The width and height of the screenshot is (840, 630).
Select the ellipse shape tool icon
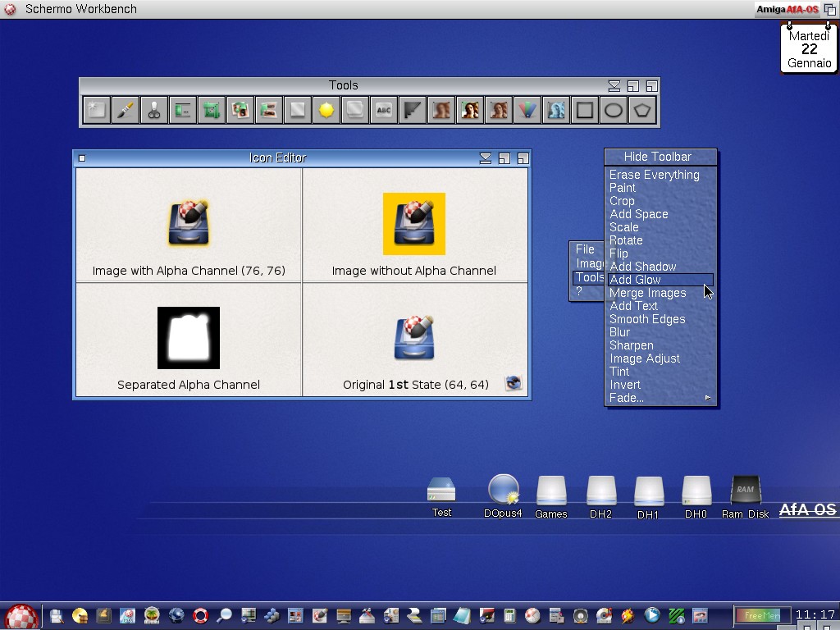pos(614,110)
